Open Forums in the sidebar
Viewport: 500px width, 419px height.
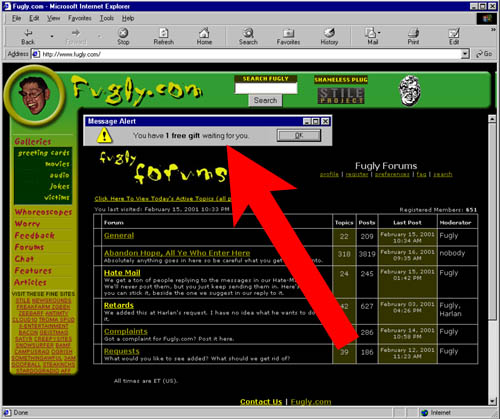click(x=29, y=247)
